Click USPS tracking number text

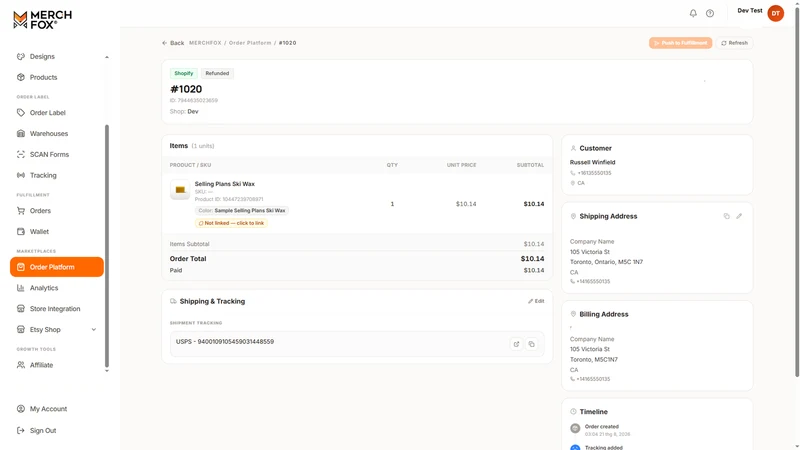coord(225,341)
